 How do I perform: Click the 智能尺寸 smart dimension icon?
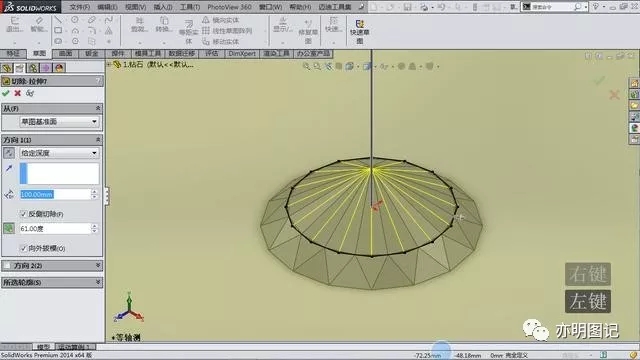click(39, 24)
